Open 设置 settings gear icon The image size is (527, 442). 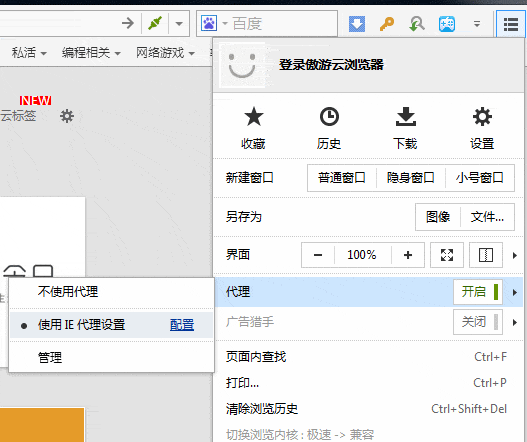coord(482,128)
